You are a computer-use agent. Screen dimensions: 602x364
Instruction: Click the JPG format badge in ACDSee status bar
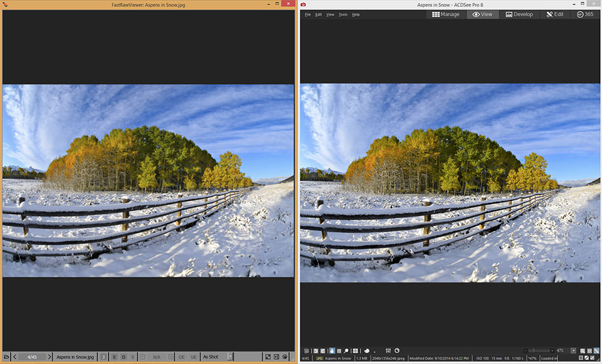(x=319, y=358)
